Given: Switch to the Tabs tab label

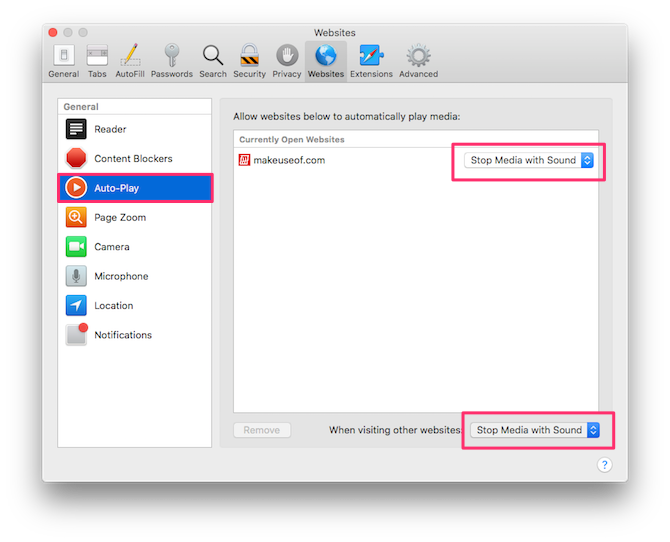Looking at the screenshot, I should pos(97,74).
